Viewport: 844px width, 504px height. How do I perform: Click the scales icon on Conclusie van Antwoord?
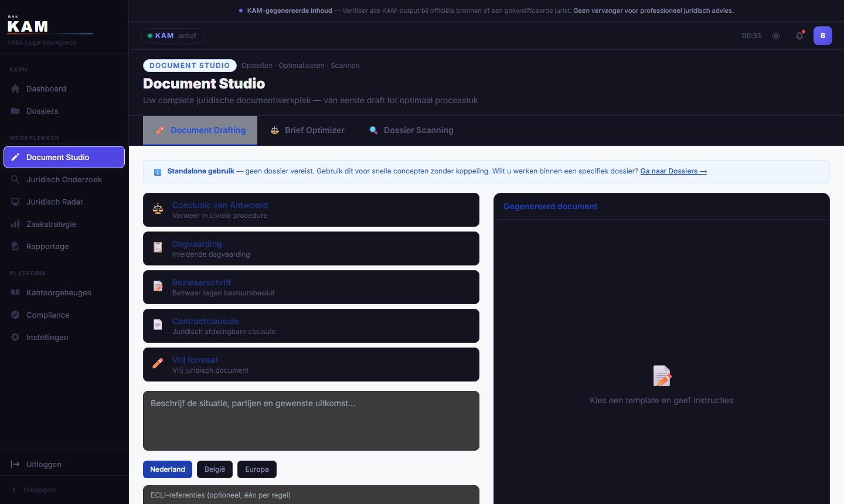click(158, 209)
